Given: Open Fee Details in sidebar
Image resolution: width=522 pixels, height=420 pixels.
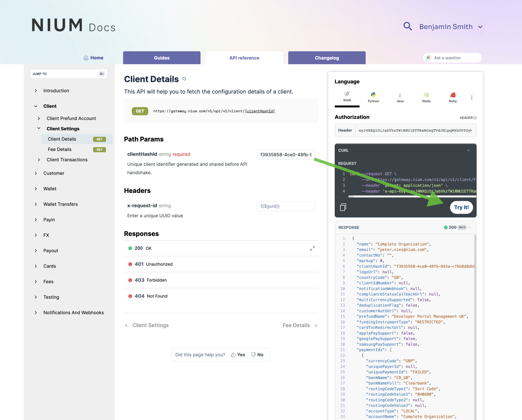Looking at the screenshot, I should 77,150.
